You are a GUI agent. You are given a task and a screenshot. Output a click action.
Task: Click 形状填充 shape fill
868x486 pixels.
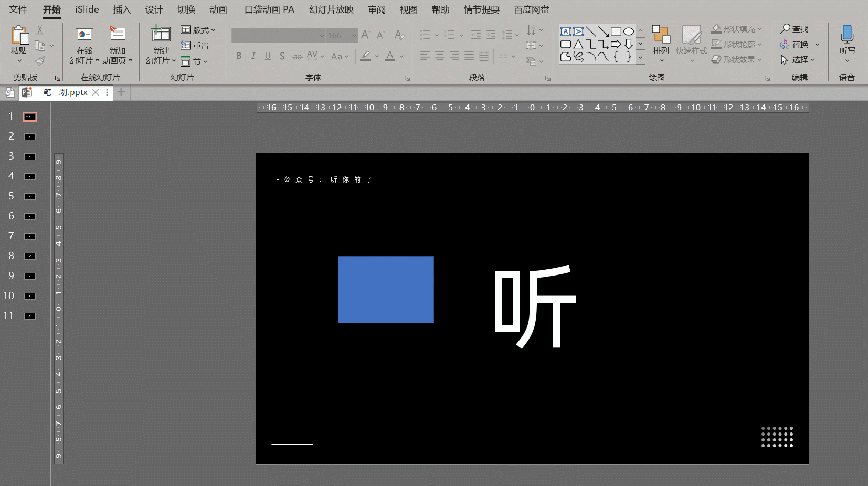coord(737,29)
